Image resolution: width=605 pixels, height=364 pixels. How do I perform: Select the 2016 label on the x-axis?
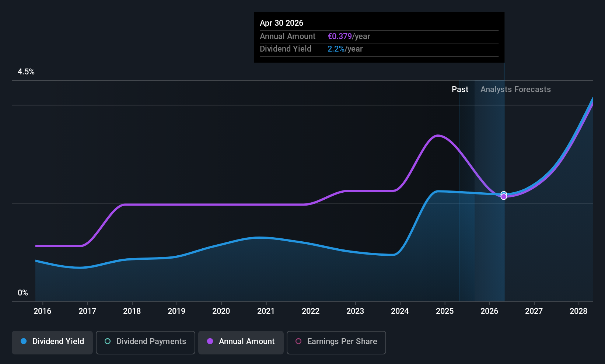(x=42, y=311)
